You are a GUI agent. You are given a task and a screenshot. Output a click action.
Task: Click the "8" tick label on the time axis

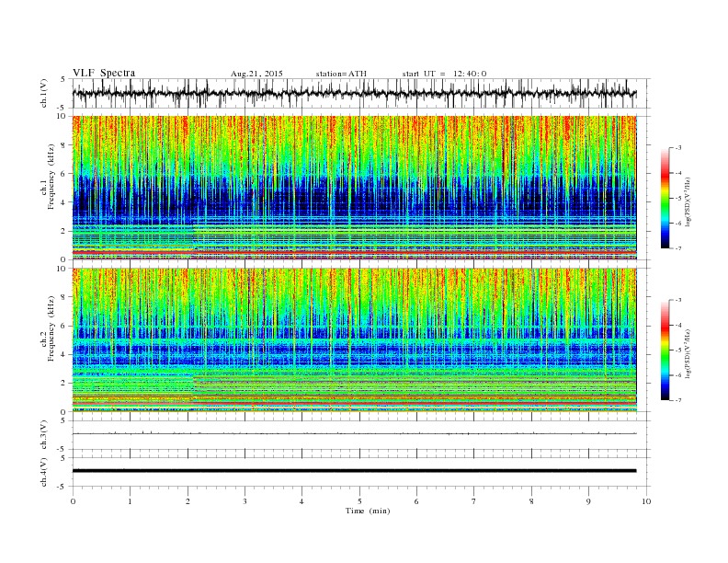[x=531, y=501]
